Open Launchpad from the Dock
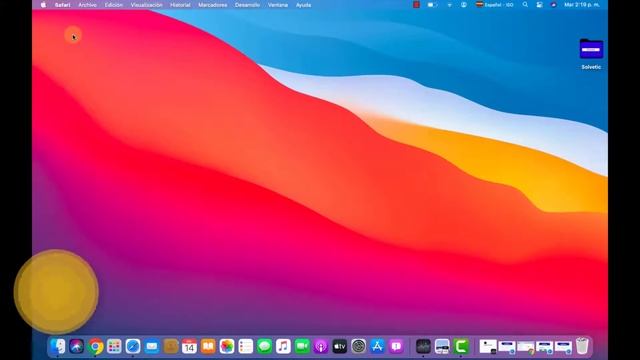This screenshot has height=360, width=640. [x=114, y=347]
